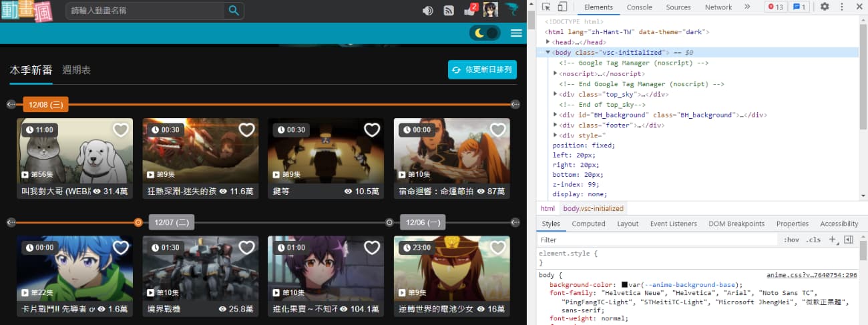Screen dimensions: 868x325
Task: Toggle .cls element classes panel
Action: pos(813,240)
